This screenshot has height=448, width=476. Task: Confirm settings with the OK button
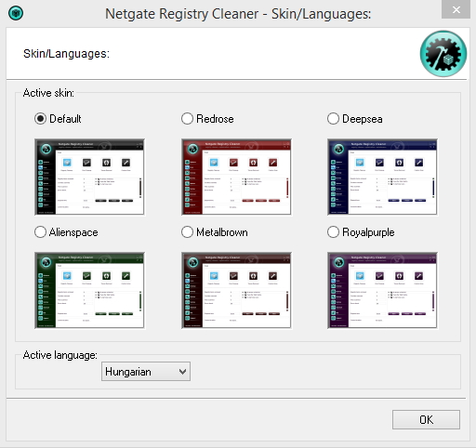click(x=426, y=420)
